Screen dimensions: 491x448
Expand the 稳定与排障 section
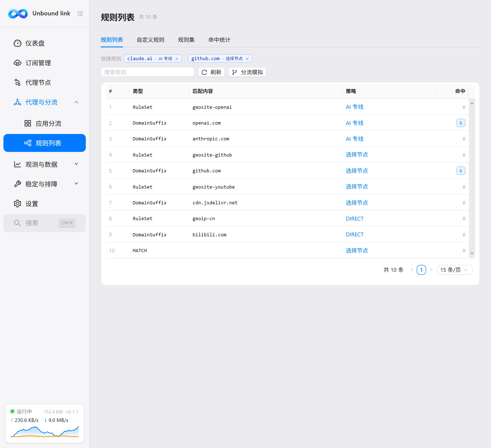45,184
